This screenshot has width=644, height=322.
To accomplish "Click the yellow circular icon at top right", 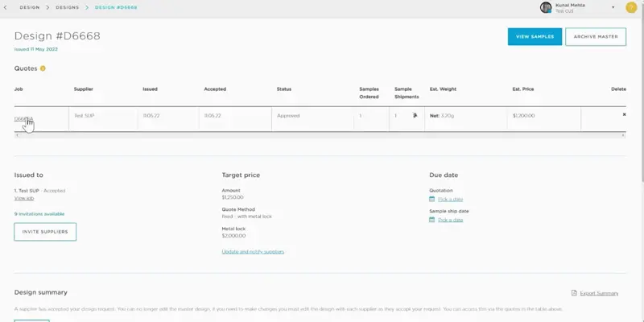I will pos(630,8).
